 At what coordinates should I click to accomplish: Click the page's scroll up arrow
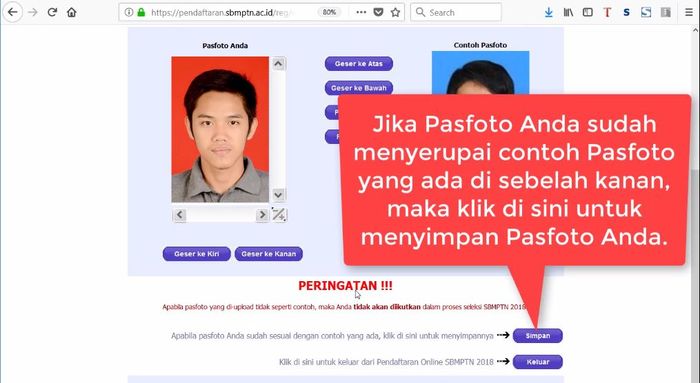coord(696,30)
